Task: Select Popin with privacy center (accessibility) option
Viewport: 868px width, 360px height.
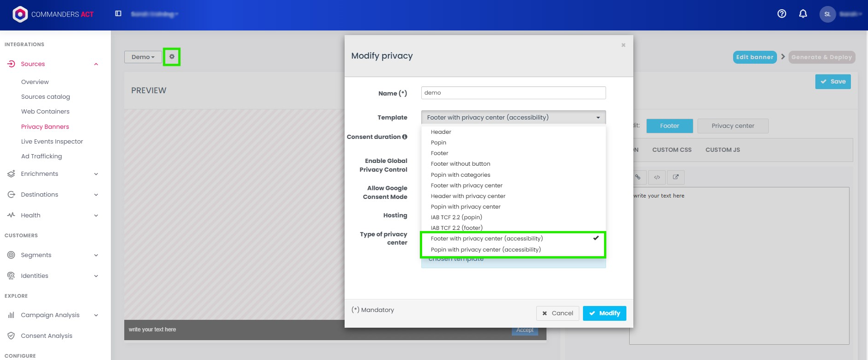Action: (x=486, y=250)
